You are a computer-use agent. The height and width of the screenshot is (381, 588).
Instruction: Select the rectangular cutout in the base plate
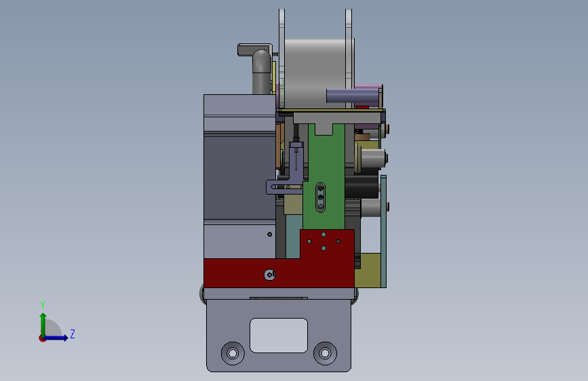pyautogui.click(x=279, y=336)
